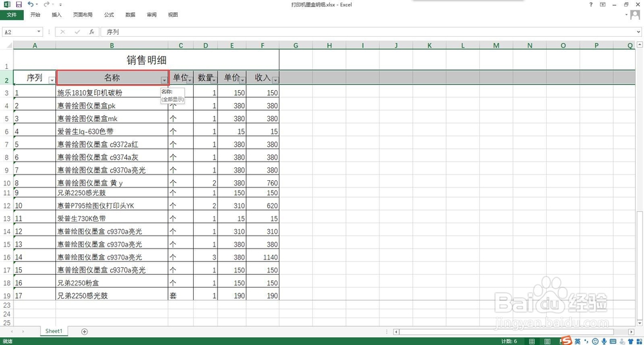Expand the formula bar with the chevron

click(x=639, y=32)
